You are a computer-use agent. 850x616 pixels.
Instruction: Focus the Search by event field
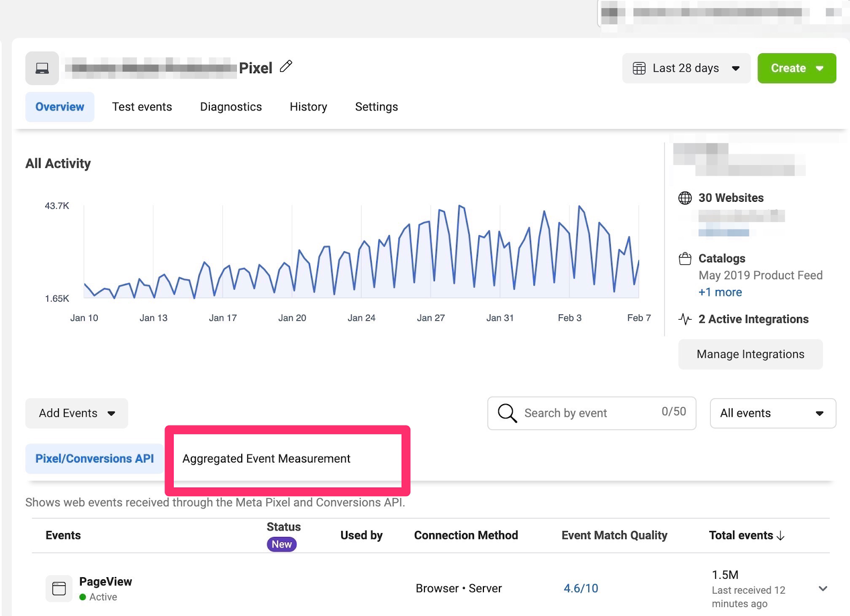591,413
